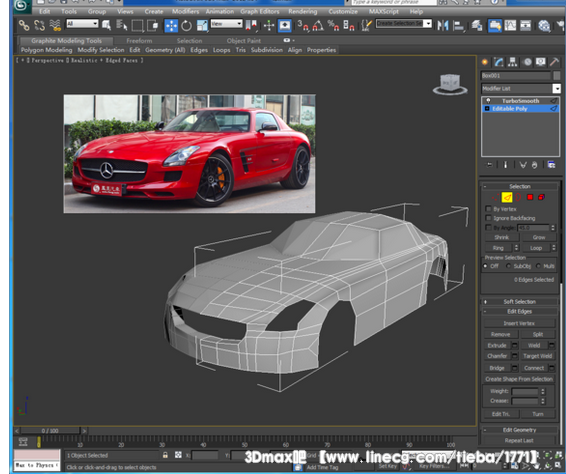Open the Utilities hammer panel icon
The height and width of the screenshot is (474, 566).
tap(554, 62)
